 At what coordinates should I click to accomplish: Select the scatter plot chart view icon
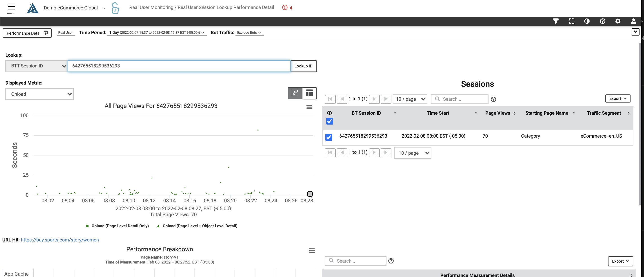295,93
